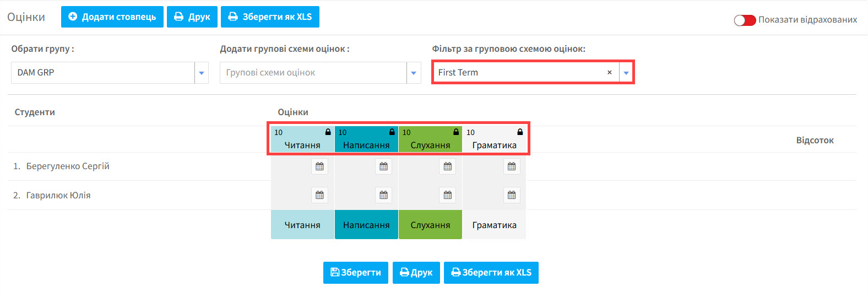This screenshot has height=297, width=868.
Task: Click the top Зберегти як XLS button
Action: (x=270, y=17)
